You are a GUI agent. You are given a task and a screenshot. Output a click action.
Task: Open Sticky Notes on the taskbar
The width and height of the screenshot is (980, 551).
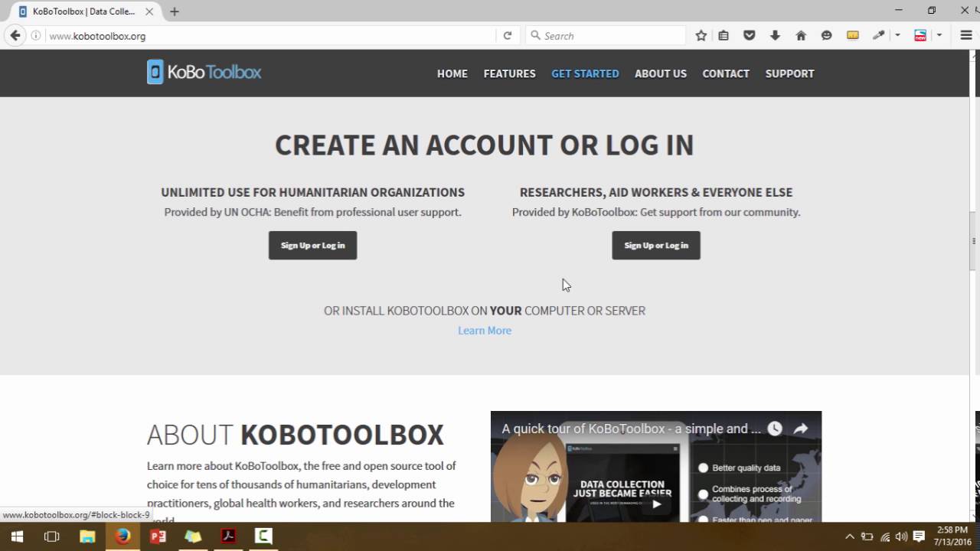193,536
